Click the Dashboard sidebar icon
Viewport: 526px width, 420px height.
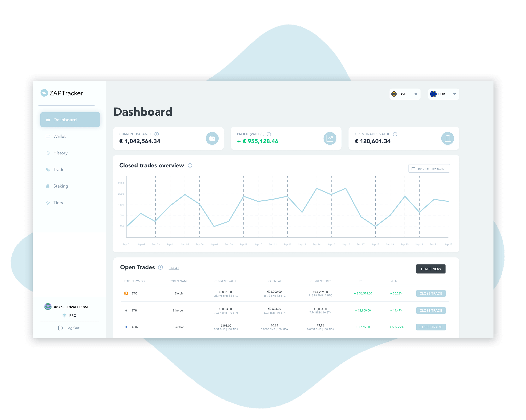pyautogui.click(x=49, y=120)
